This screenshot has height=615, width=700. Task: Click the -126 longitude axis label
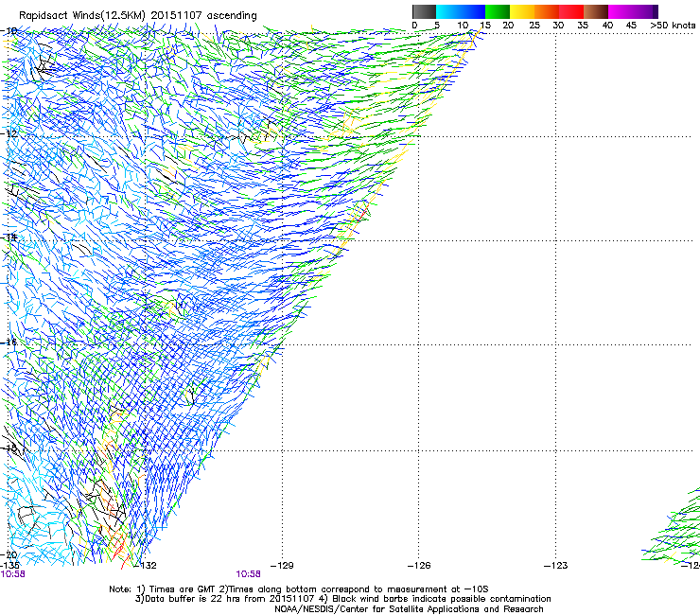[x=419, y=566]
